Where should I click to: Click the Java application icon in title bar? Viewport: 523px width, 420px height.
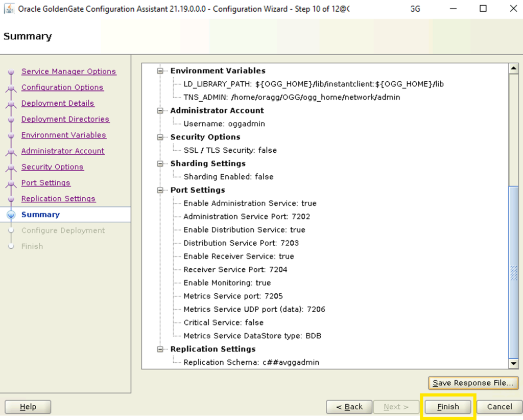(9, 8)
